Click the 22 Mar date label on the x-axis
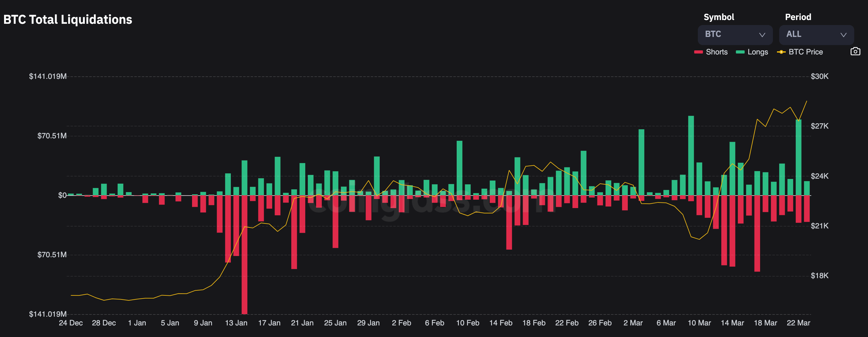The width and height of the screenshot is (868, 337). [798, 323]
